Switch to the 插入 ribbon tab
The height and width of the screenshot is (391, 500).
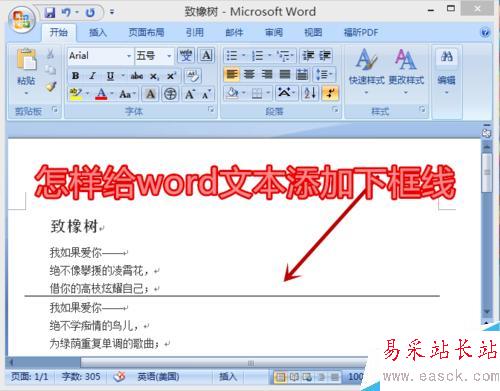(98, 32)
